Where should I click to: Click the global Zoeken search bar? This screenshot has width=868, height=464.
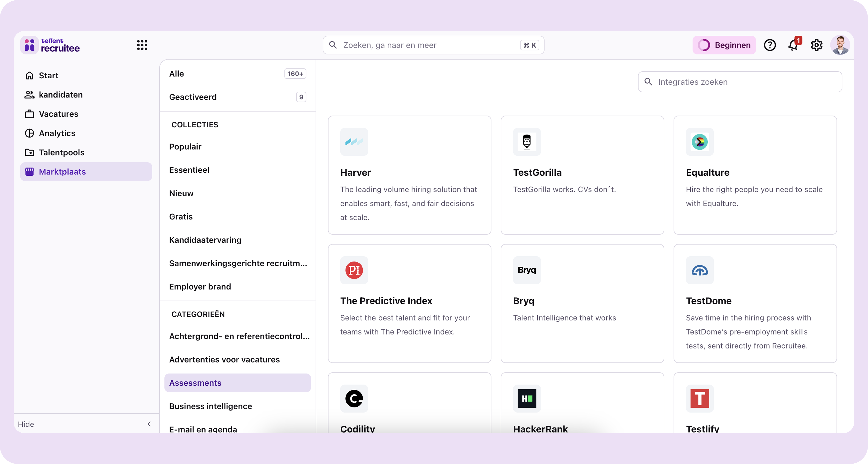(433, 45)
